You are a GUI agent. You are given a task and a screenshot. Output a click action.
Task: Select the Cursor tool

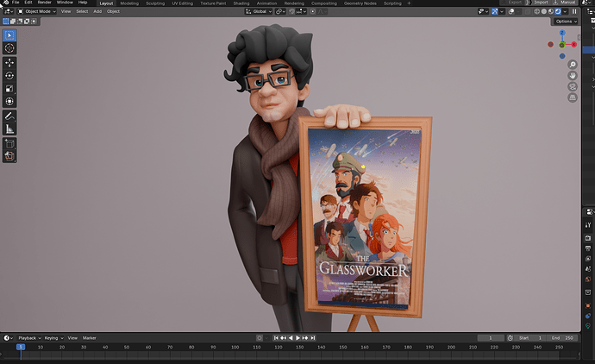tap(9, 48)
